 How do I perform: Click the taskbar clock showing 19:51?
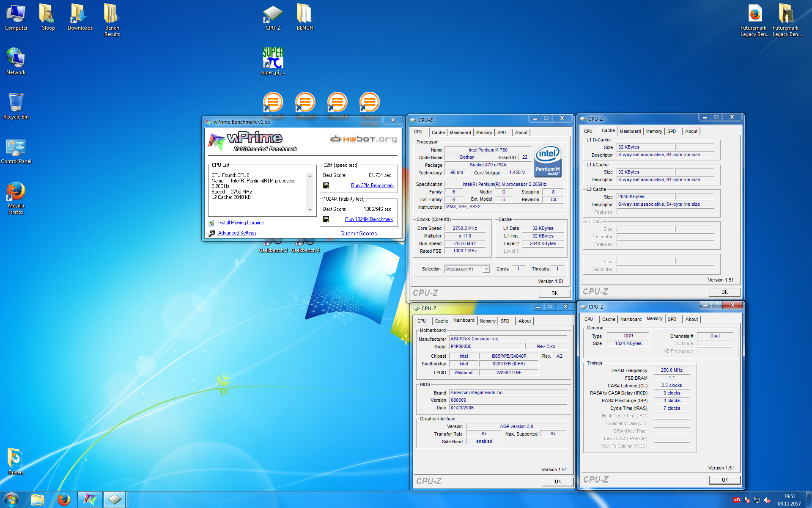click(789, 500)
